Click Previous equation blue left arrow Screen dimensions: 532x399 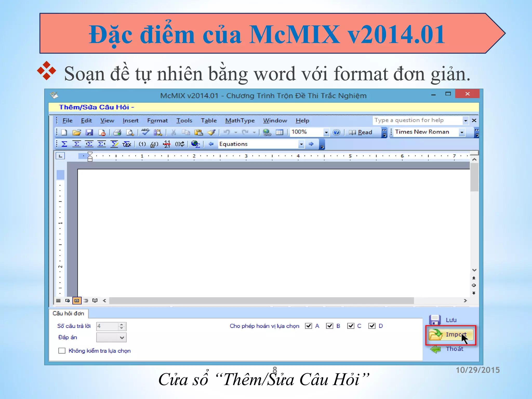coord(211,144)
